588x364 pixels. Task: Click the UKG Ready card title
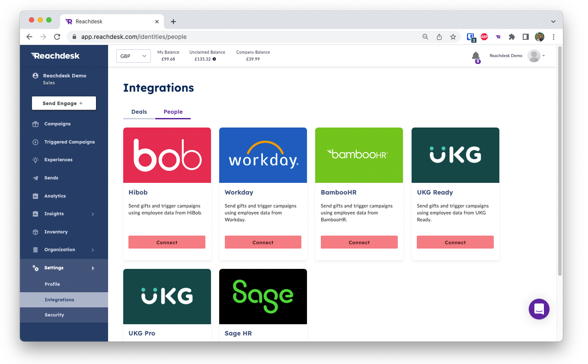coord(435,192)
